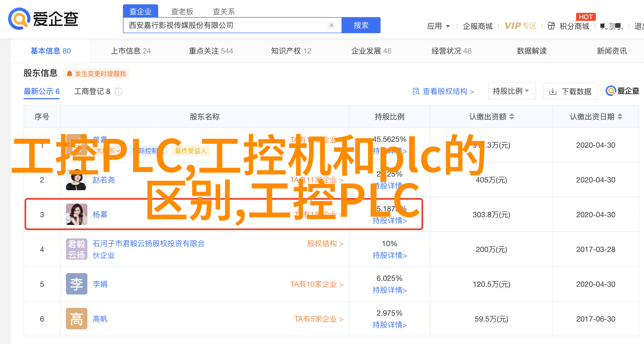Select the 知识产权 12 tab
Viewport: 644px width, 344px height.
[x=291, y=51]
